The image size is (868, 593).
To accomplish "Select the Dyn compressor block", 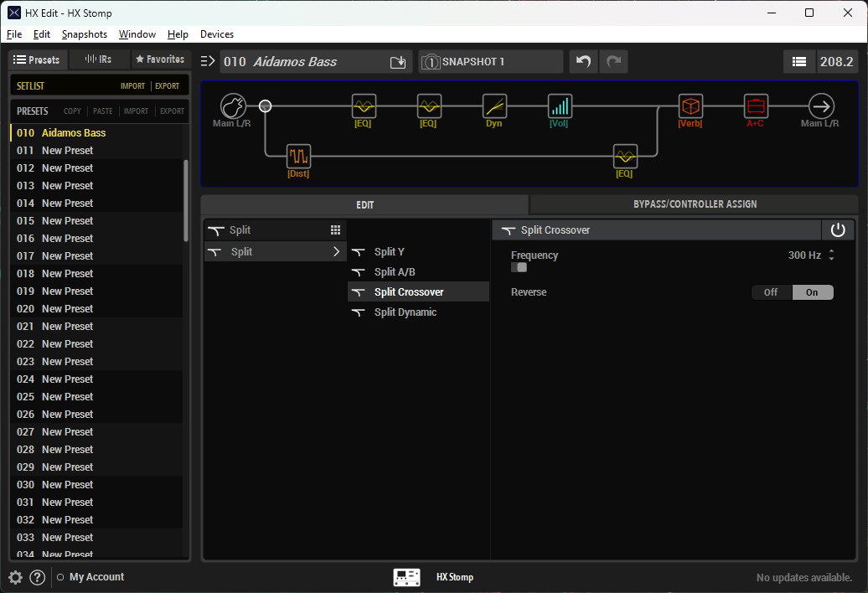I will (x=494, y=106).
